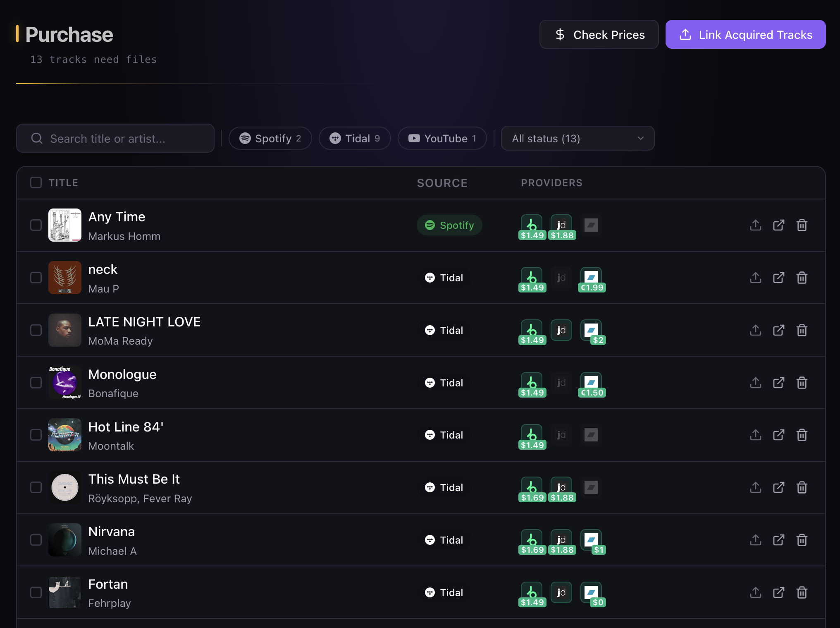The height and width of the screenshot is (628, 840).
Task: Open Beatport $1.69 provider for This Must Be It
Action: (532, 489)
